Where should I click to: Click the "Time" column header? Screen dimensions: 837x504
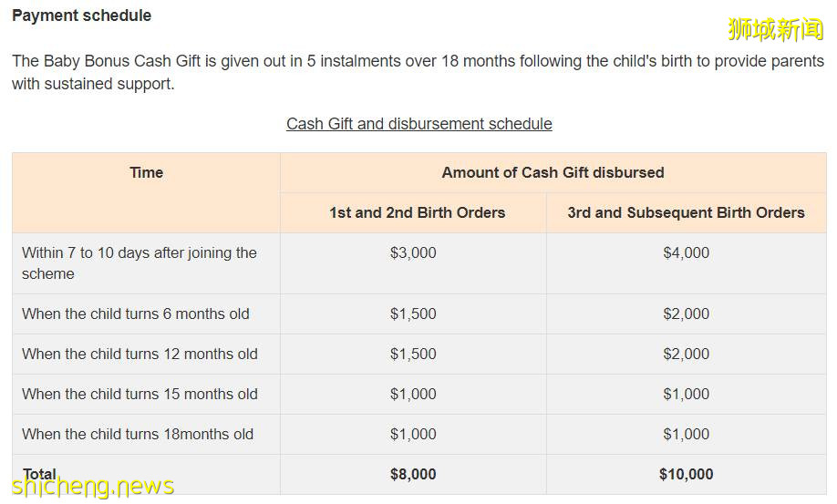[146, 172]
